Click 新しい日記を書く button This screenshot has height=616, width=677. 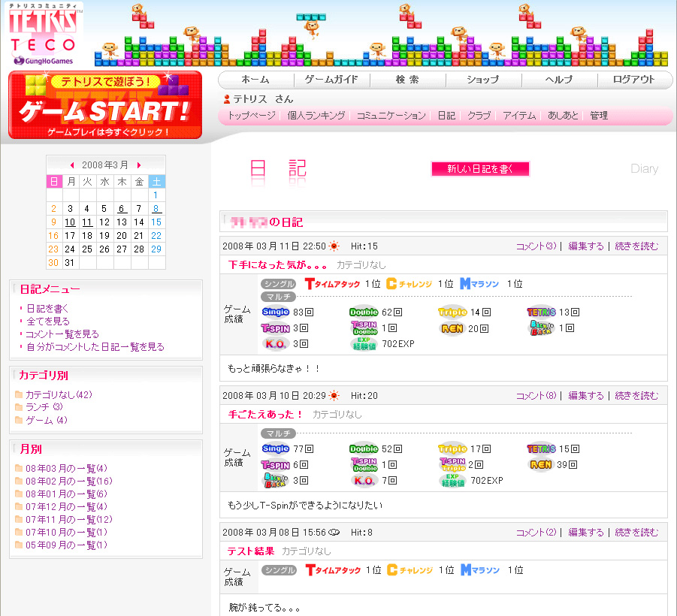(480, 169)
